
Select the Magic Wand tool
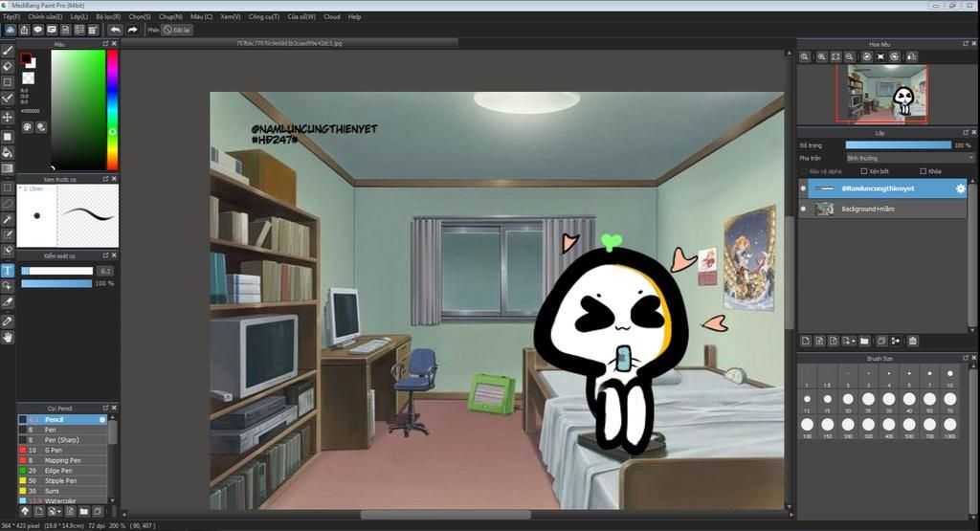(x=8, y=219)
